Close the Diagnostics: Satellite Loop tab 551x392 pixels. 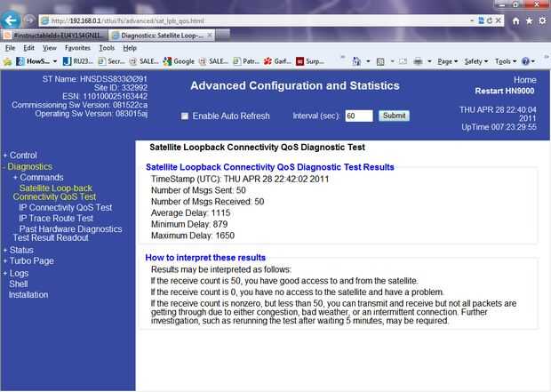tap(210, 36)
